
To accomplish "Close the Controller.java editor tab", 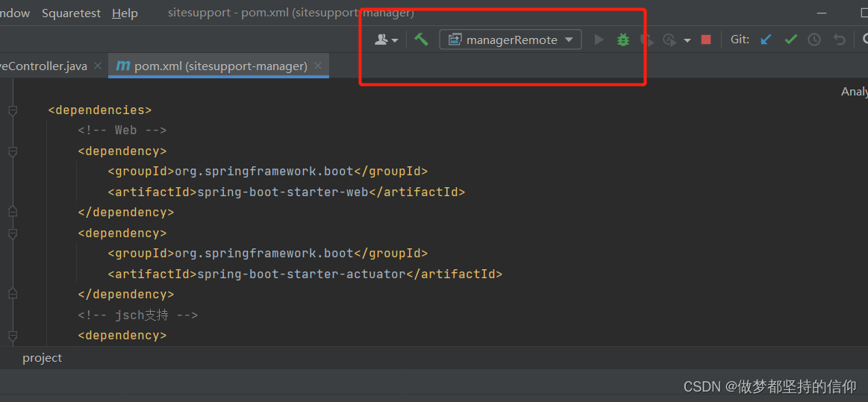I will coord(98,66).
